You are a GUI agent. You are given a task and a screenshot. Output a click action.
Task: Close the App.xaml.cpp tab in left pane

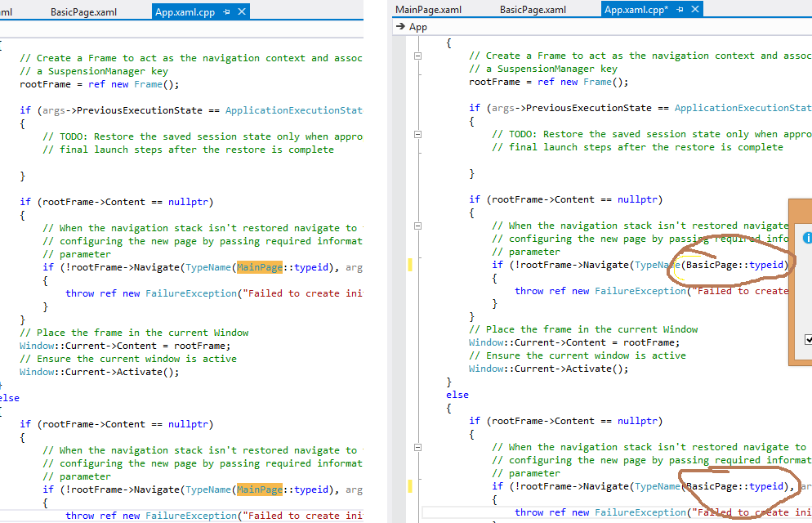click(x=241, y=11)
